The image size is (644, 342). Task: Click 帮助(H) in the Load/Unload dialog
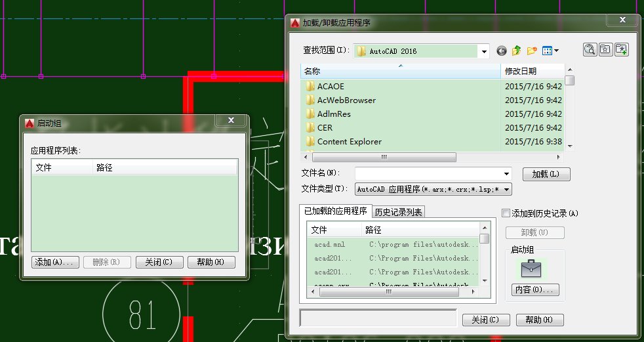(540, 320)
